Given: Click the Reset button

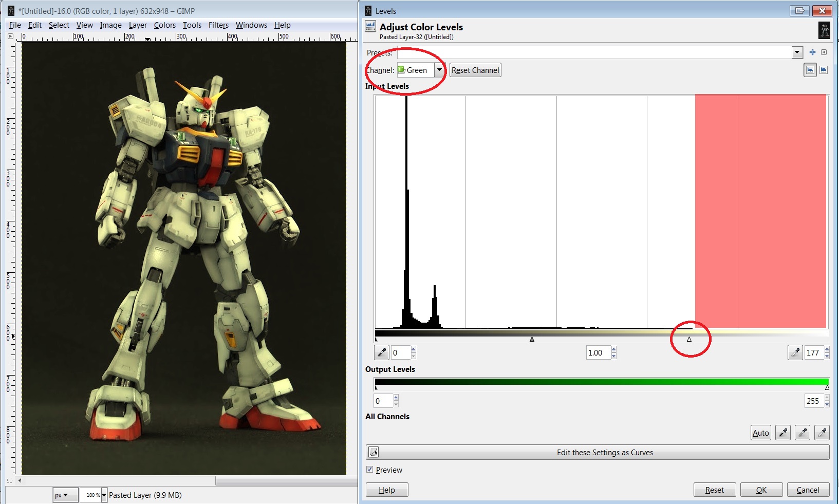Looking at the screenshot, I should coord(715,490).
